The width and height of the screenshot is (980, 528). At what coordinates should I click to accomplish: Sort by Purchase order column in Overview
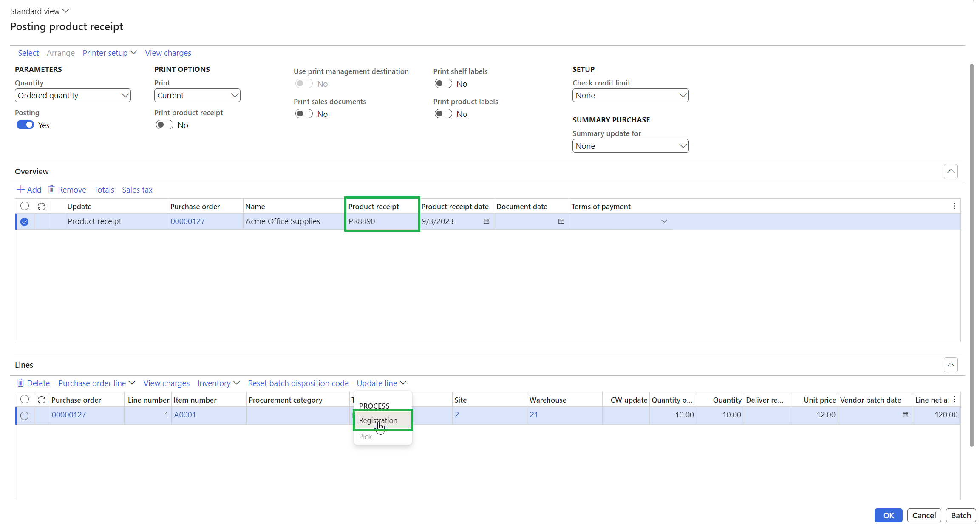[205, 206]
